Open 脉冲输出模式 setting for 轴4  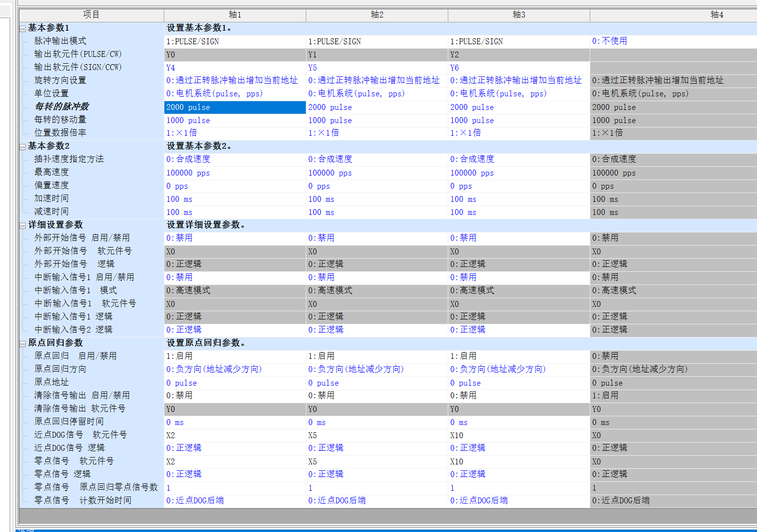tap(673, 41)
